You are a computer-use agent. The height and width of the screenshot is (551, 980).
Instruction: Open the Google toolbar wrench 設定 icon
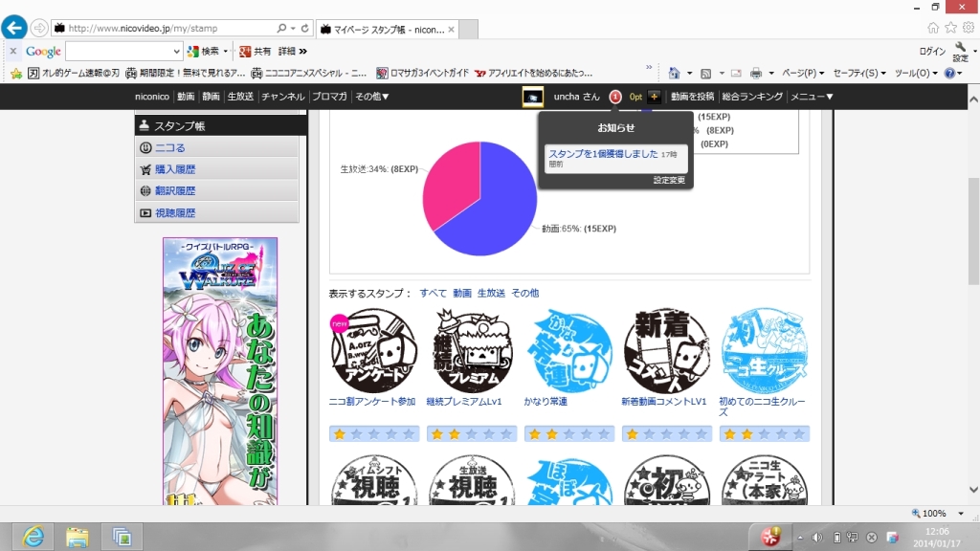coord(961,52)
